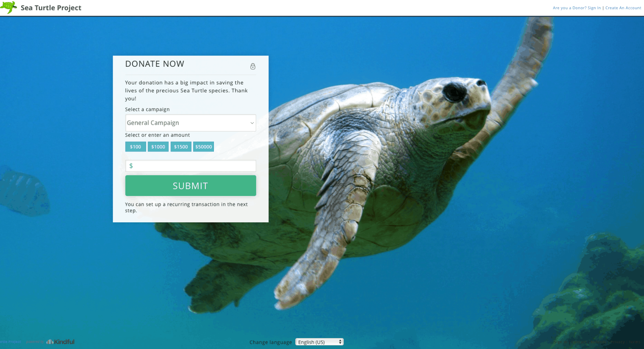The image size is (644, 349).
Task: Click the Sea Turtle Project title
Action: click(51, 8)
